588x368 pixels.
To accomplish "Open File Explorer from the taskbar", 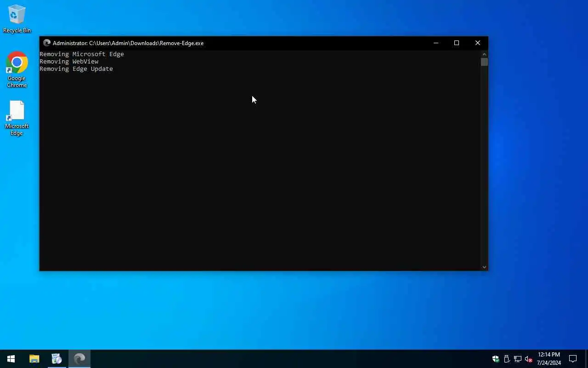I will point(34,359).
